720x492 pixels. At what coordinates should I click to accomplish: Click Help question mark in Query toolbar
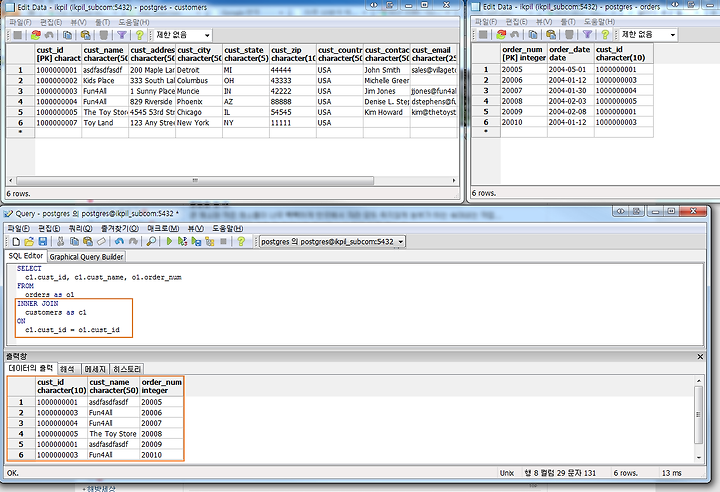241,242
